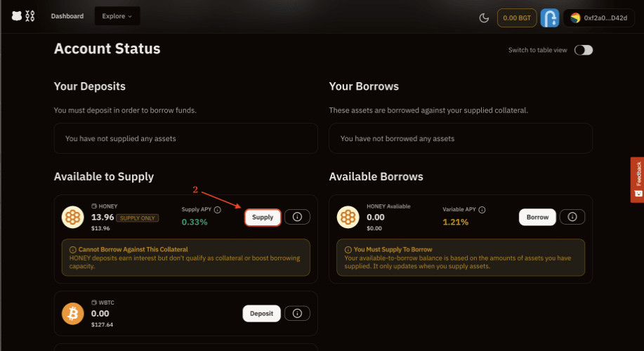Screen dimensions: 644x351
Task: Go to the Dashboard tab
Action: tap(67, 16)
